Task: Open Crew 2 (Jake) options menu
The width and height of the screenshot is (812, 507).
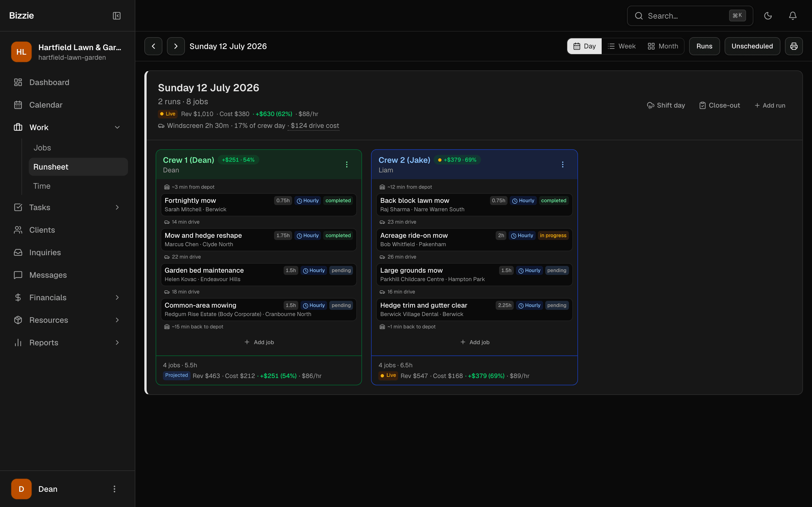Action: click(x=562, y=164)
